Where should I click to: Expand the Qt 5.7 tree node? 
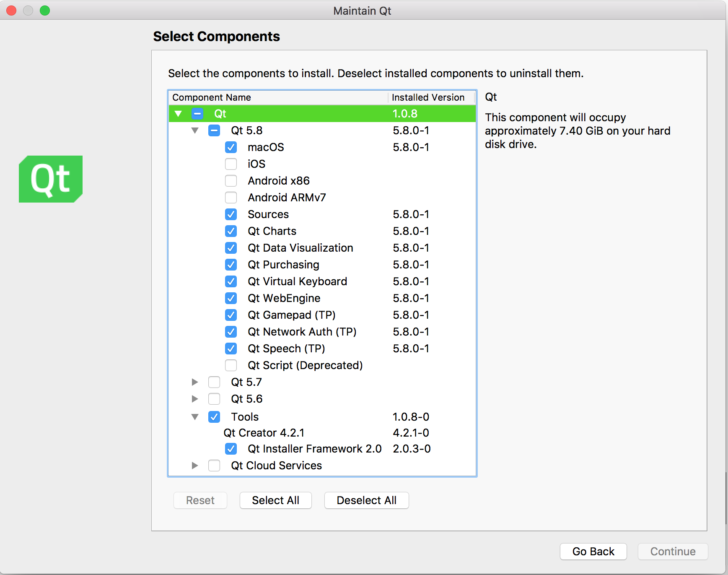pyautogui.click(x=195, y=382)
